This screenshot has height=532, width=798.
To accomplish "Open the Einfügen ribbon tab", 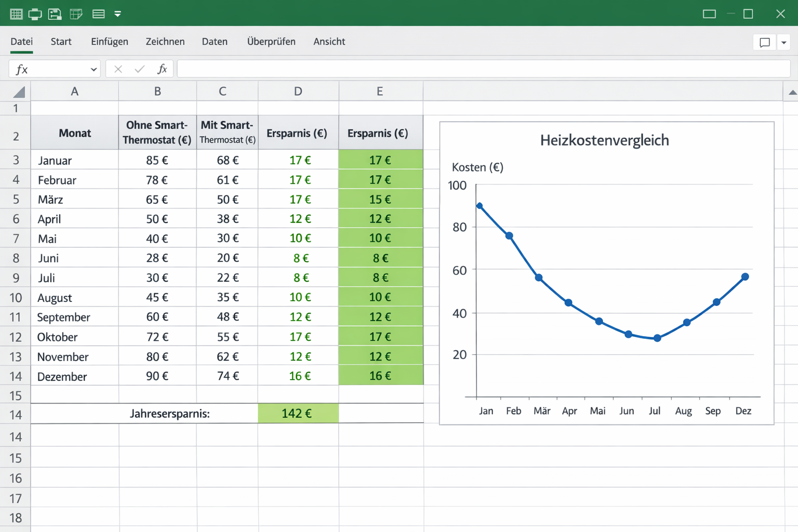I will pyautogui.click(x=109, y=42).
